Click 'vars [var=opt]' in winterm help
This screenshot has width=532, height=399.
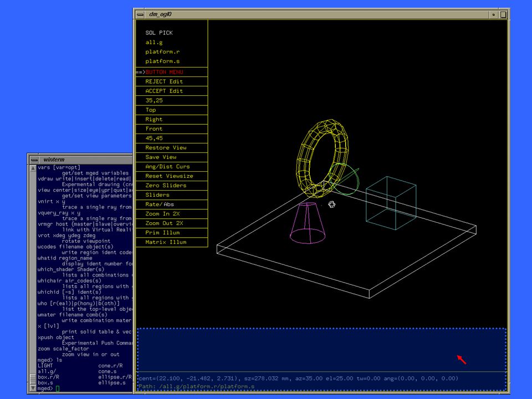coord(59,167)
